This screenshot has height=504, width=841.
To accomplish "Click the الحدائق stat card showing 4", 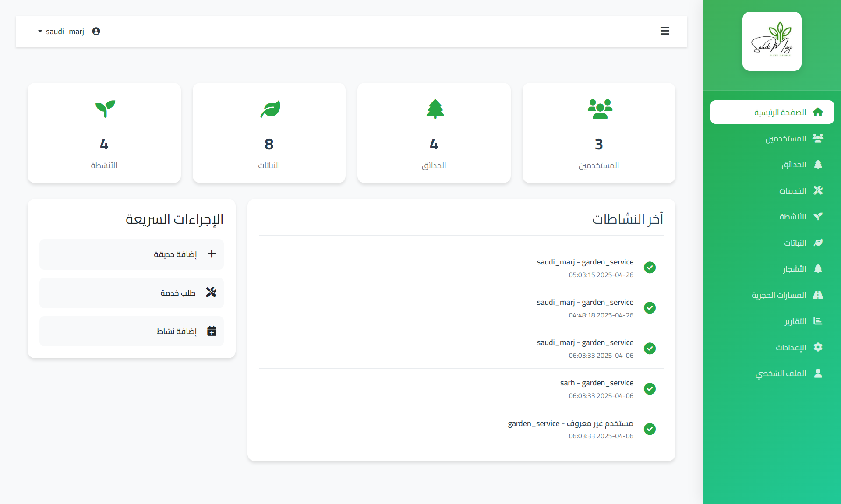I will click(x=434, y=133).
